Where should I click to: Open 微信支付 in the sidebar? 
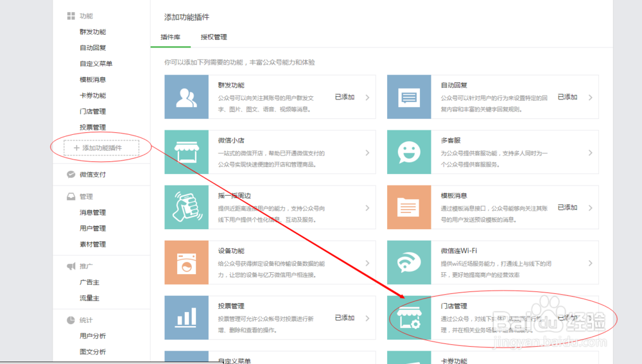(x=92, y=175)
